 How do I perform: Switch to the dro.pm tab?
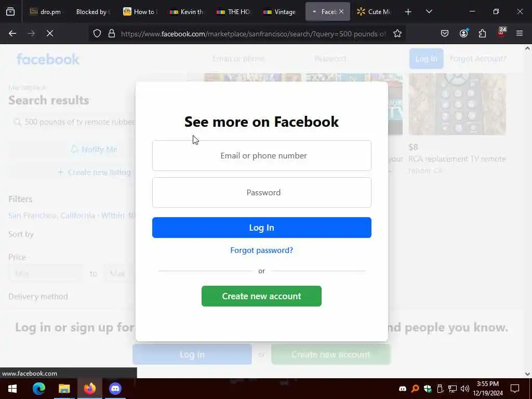pyautogui.click(x=45, y=12)
